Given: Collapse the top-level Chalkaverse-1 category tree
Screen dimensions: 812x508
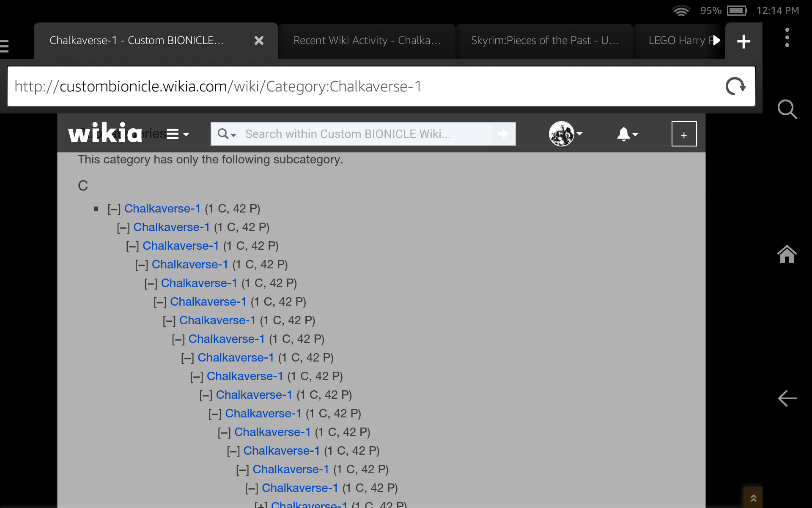Looking at the screenshot, I should pos(114,209).
